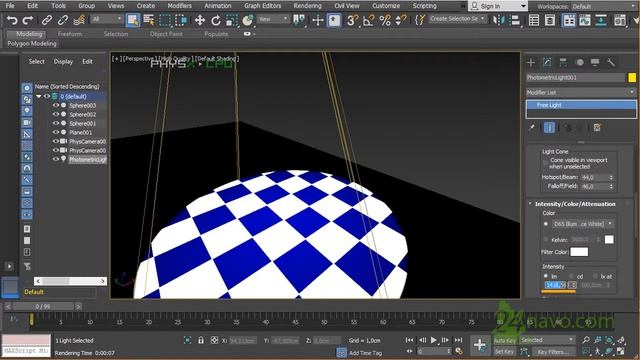Screen dimensions: 640x360
Task: Open the Modifier List dropdown
Action: (x=580, y=93)
